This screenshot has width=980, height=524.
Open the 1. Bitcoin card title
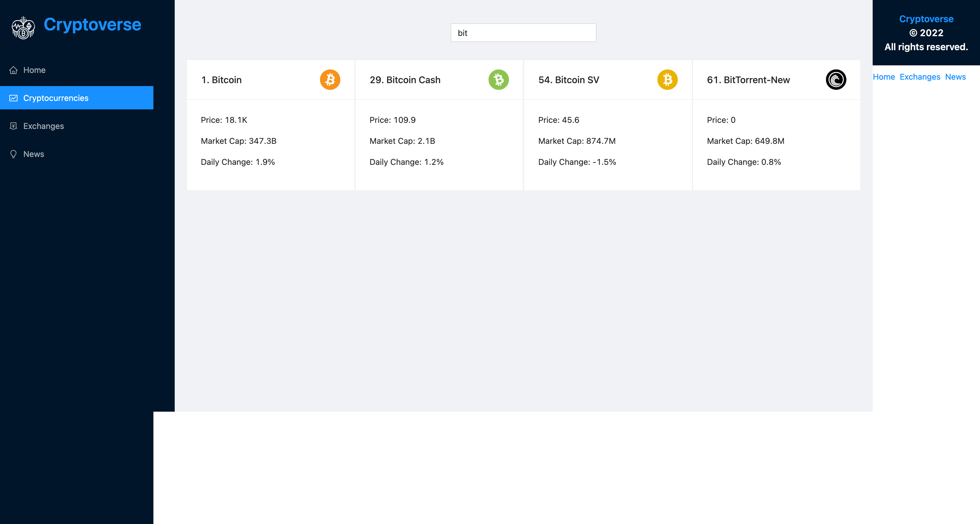[x=221, y=80]
